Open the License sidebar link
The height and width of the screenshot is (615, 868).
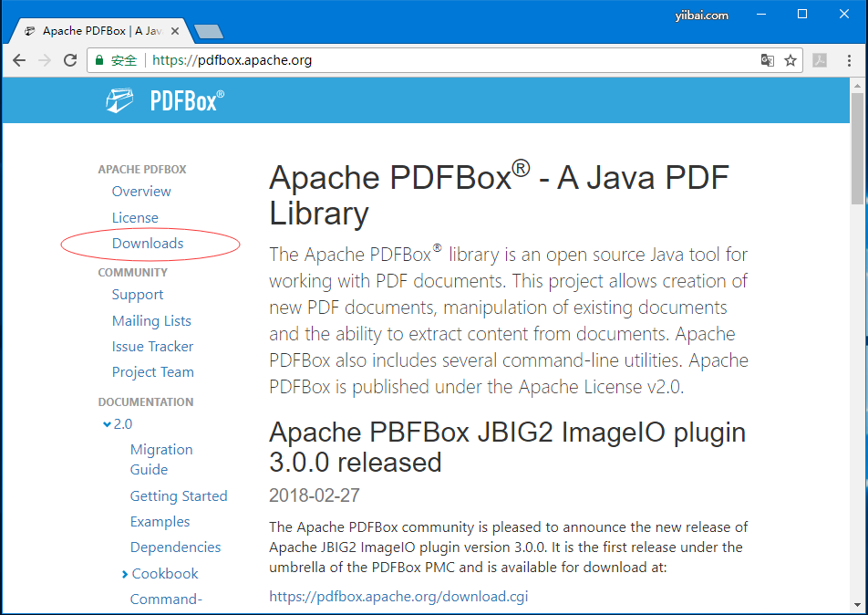pos(135,218)
